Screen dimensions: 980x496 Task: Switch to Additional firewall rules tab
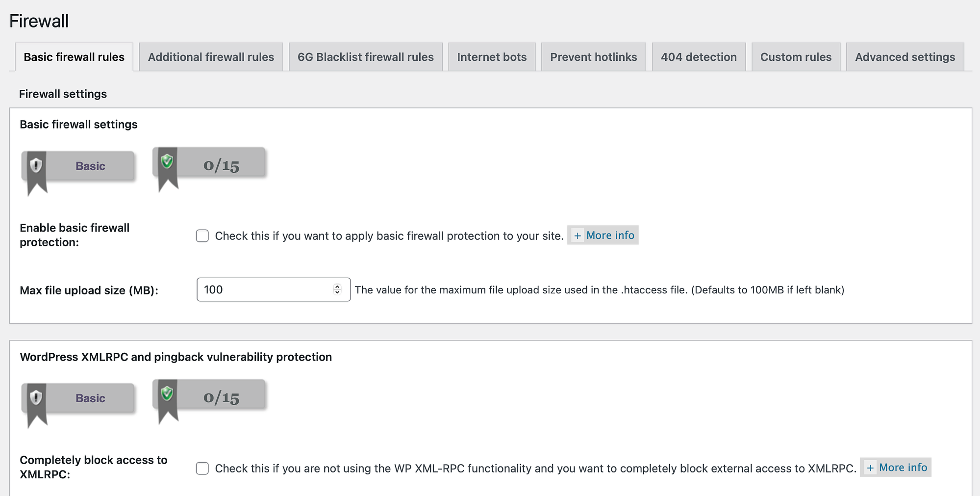(211, 57)
